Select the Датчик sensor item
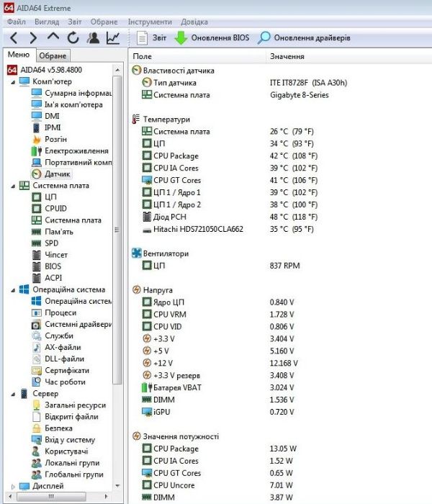 click(51, 174)
